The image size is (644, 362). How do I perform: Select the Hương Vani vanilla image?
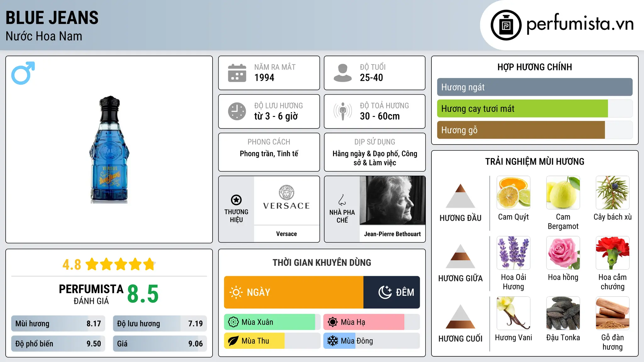pyautogui.click(x=514, y=313)
